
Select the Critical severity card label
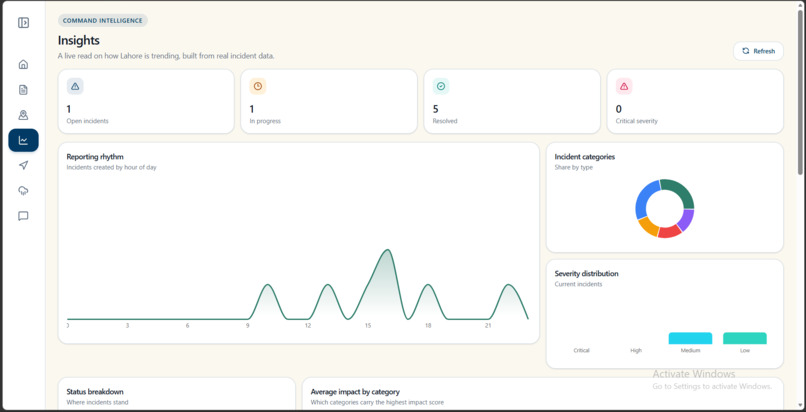[636, 121]
